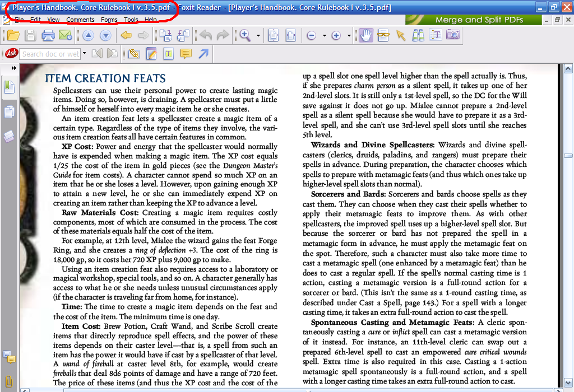Select the Snapshot camera tool

click(x=453, y=35)
